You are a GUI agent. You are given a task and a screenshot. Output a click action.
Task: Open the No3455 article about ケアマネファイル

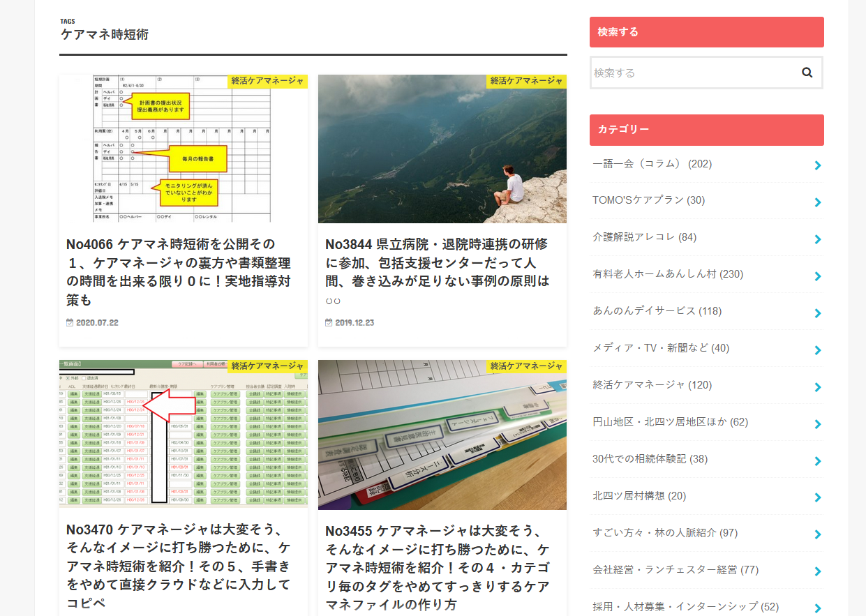point(438,566)
